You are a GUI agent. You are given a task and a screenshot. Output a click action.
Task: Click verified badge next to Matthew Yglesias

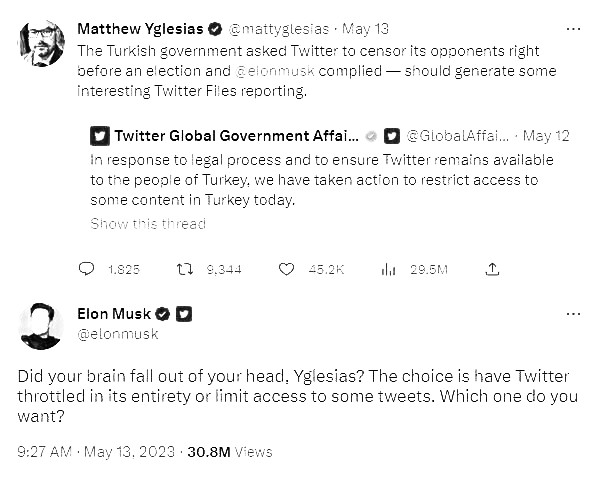point(215,29)
